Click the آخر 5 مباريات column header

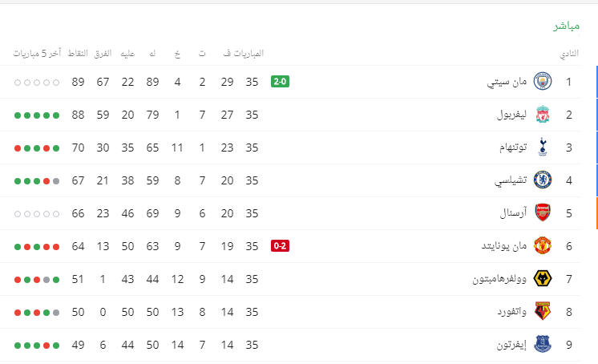[x=37, y=54]
